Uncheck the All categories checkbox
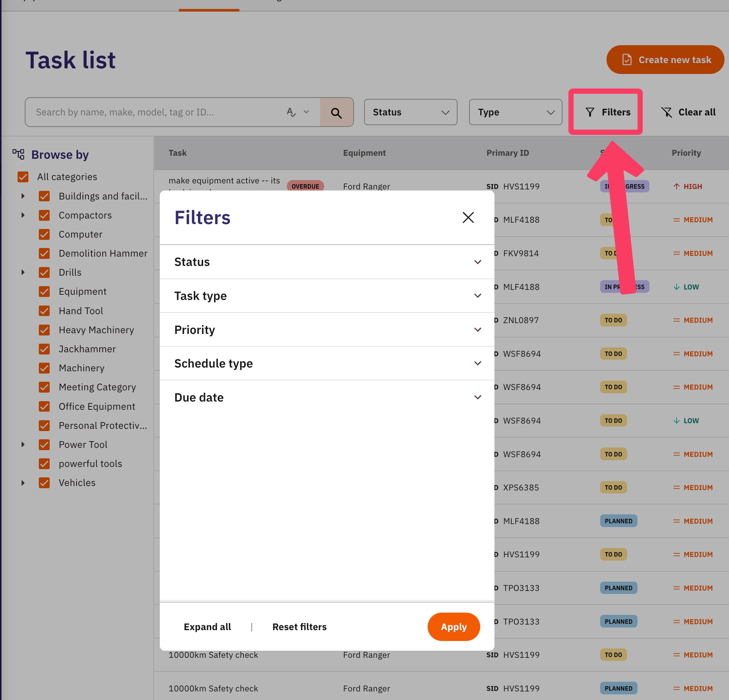 (x=23, y=177)
